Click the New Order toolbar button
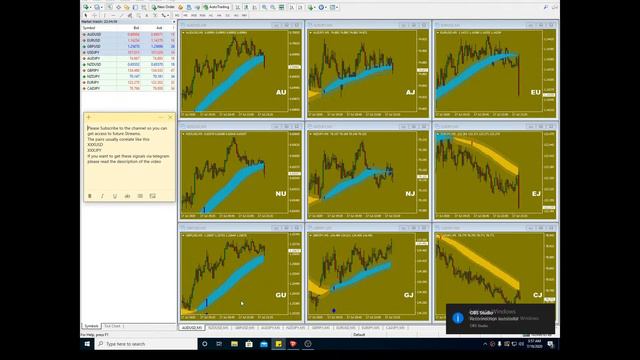Screen dimensions: 640x360 pos(163,7)
